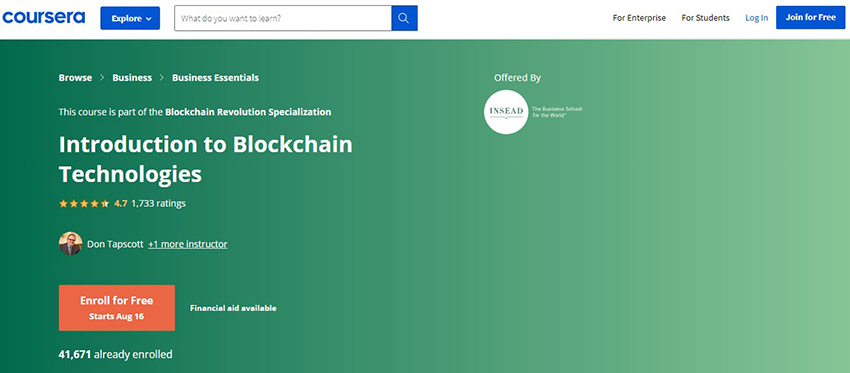Open the Explore dropdown menu
Screen dimensions: 850x373
(130, 18)
